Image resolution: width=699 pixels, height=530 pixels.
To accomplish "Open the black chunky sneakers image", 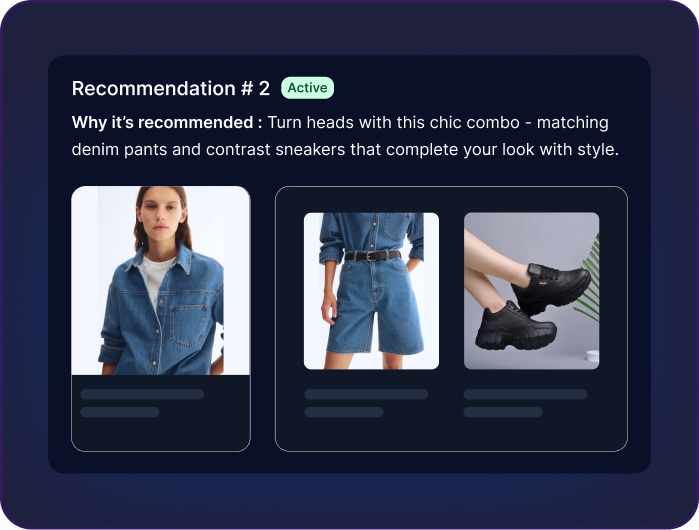I will tap(531, 291).
